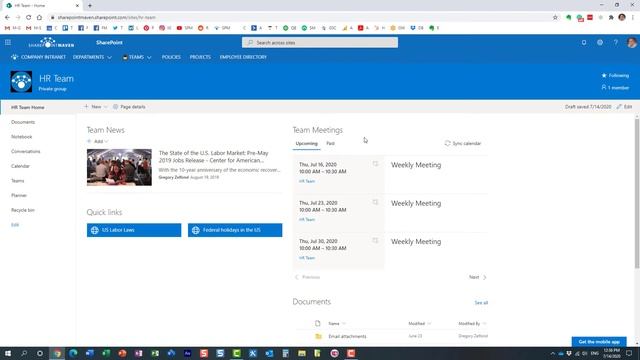Open the Windows notification center
The height and width of the screenshot is (360, 640).
click(x=629, y=353)
